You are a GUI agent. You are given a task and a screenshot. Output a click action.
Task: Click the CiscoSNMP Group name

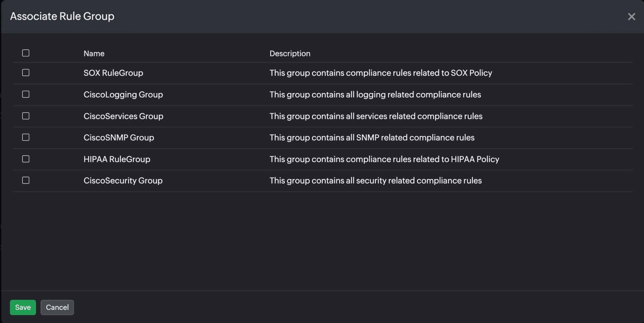coord(119,138)
